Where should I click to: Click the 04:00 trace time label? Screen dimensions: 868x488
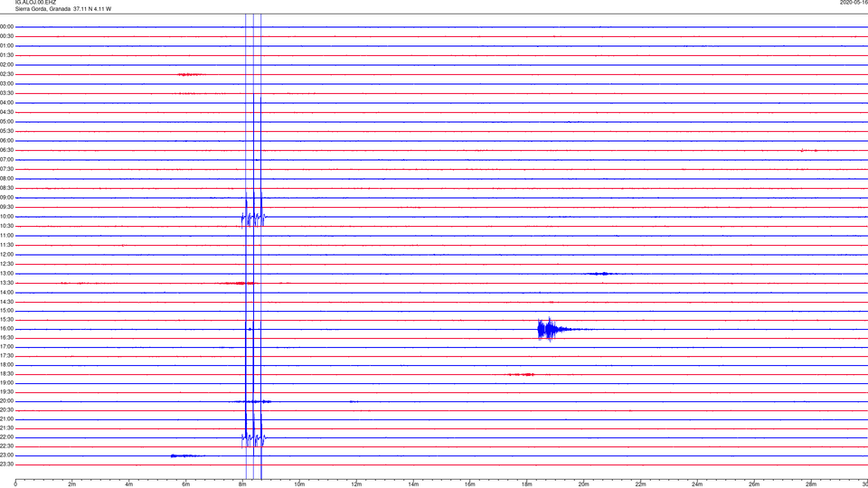[x=6, y=102]
